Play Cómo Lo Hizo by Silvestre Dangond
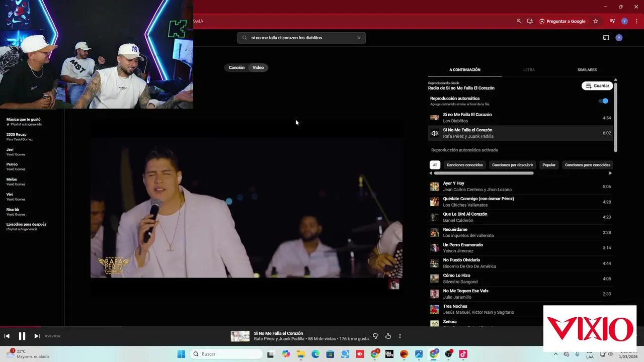Viewport: 644px width, 362px height. [x=521, y=279]
